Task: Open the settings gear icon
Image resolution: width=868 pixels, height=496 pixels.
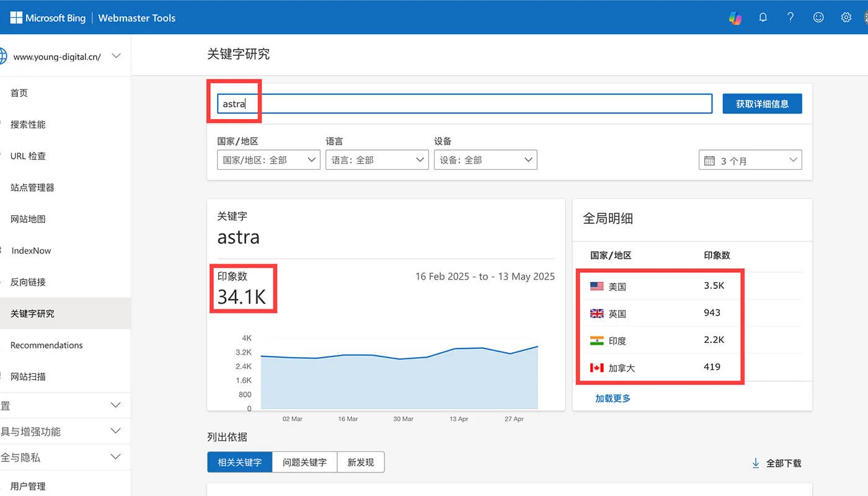Action: tap(846, 17)
